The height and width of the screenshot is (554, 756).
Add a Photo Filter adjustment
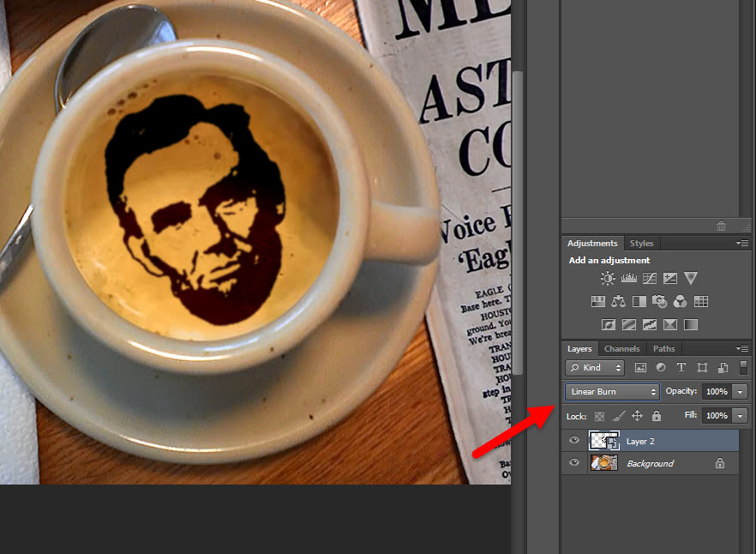(659, 302)
